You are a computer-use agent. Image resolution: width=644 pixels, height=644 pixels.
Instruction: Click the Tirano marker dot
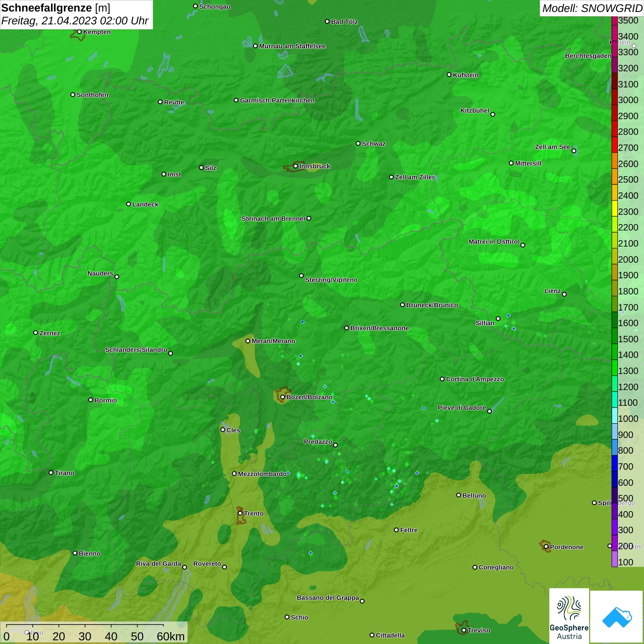51,472
